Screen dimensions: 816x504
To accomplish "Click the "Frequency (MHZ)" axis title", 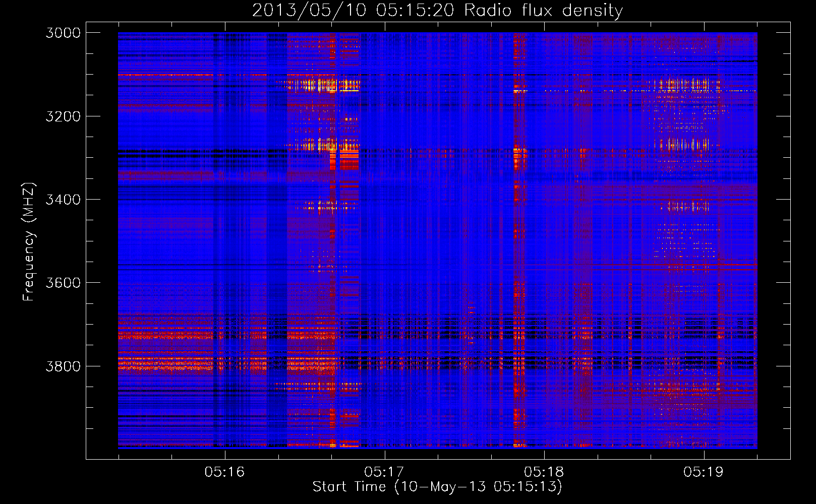I will (29, 241).
